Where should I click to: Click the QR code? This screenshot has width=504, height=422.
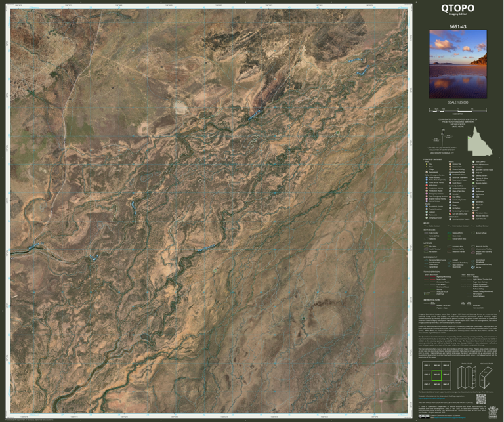481,399
